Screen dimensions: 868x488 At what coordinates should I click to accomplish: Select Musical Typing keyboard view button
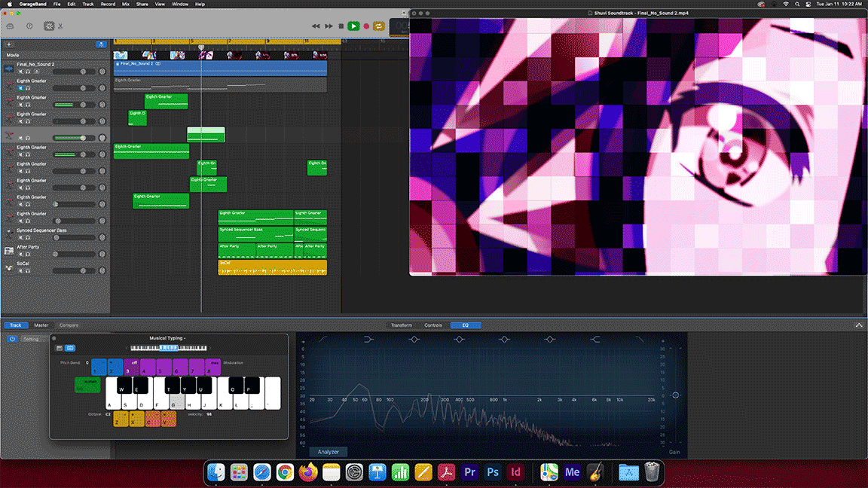point(70,348)
